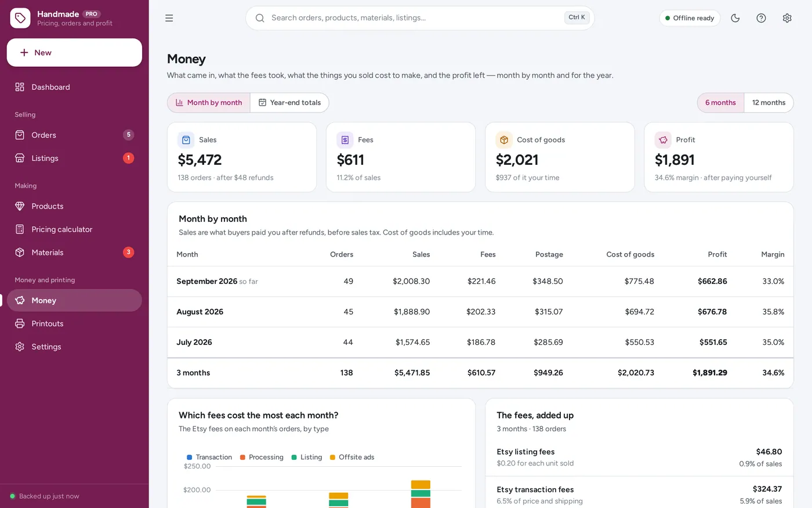Click the green backup status dot

coord(12,496)
